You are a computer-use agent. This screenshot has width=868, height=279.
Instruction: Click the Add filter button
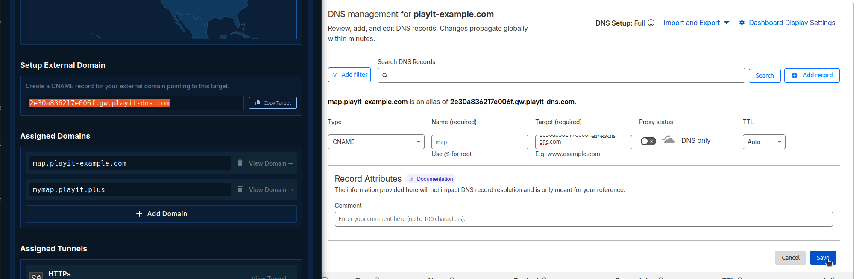(x=349, y=75)
